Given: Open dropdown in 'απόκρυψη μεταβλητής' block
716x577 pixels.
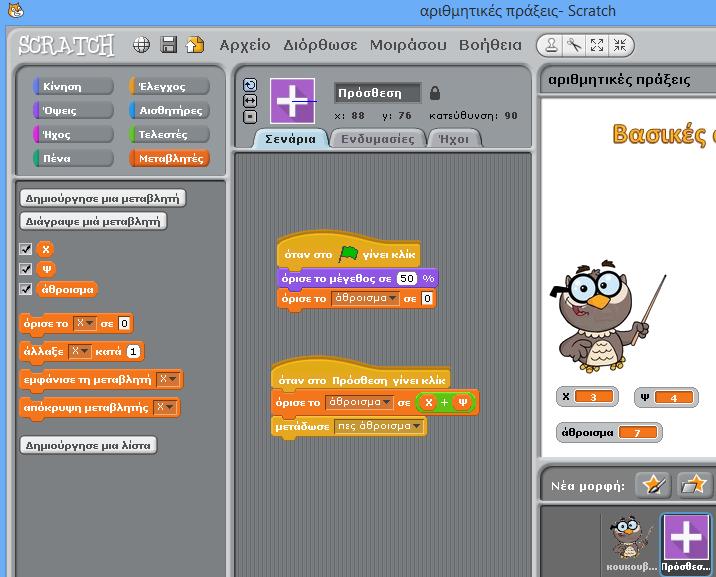Looking at the screenshot, I should (165, 407).
